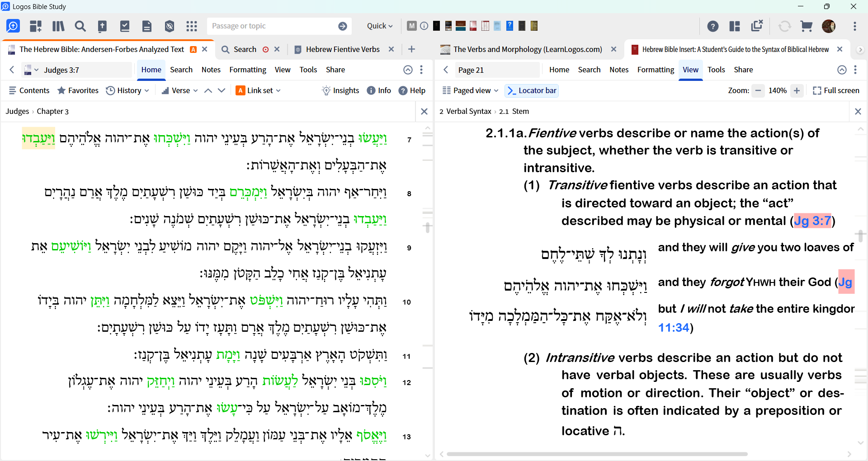
Task: Click the Sync refresh icon
Action: pos(785,26)
